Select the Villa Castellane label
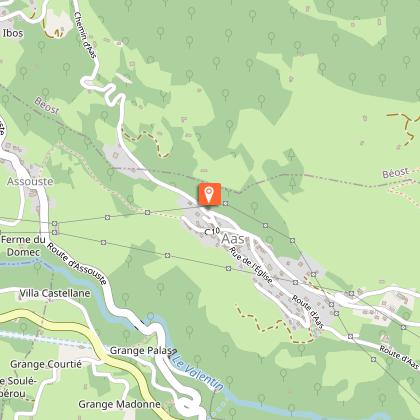The width and height of the screenshot is (420, 420). pos(55,293)
